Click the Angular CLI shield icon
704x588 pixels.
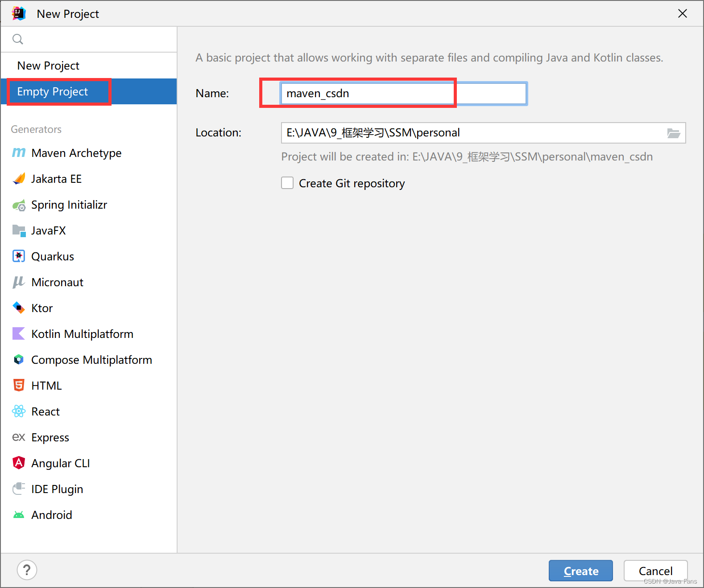19,463
